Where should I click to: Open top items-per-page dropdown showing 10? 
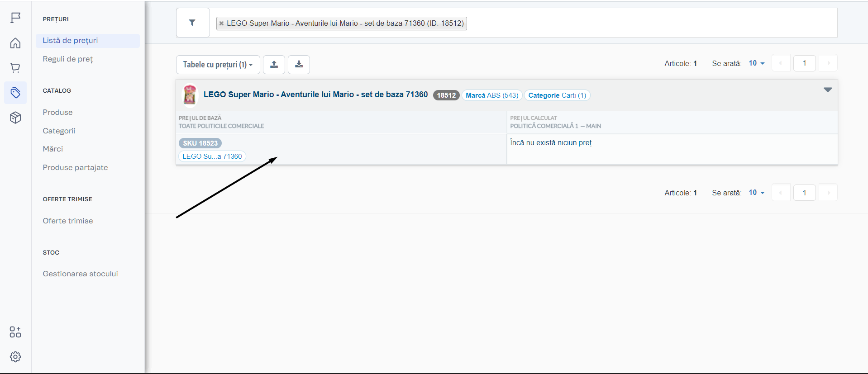coord(756,63)
